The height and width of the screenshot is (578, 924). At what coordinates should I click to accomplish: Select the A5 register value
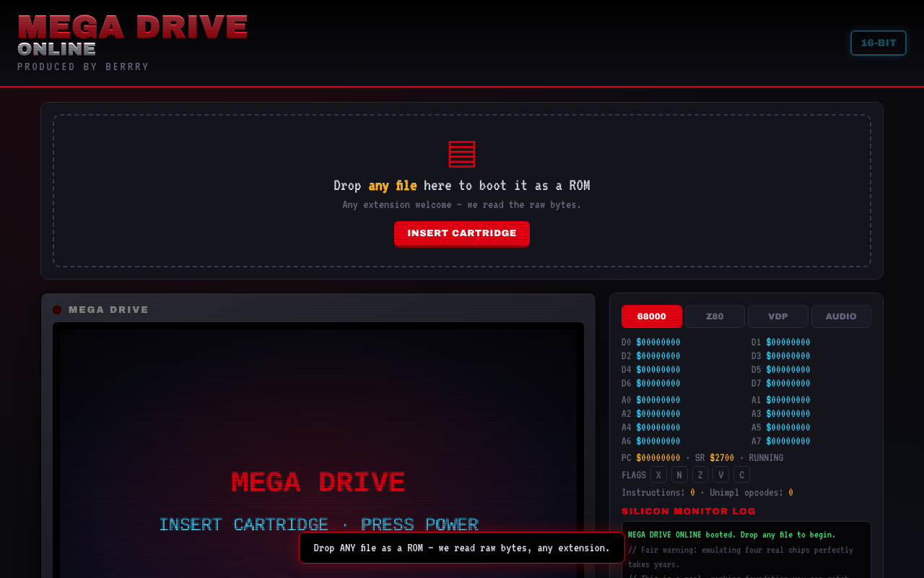click(788, 428)
